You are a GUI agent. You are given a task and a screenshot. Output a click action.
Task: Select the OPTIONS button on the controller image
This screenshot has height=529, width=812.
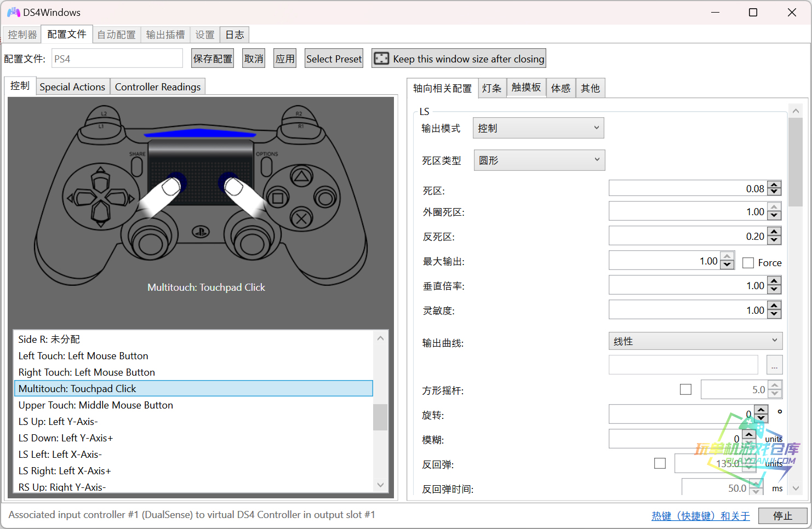[266, 165]
